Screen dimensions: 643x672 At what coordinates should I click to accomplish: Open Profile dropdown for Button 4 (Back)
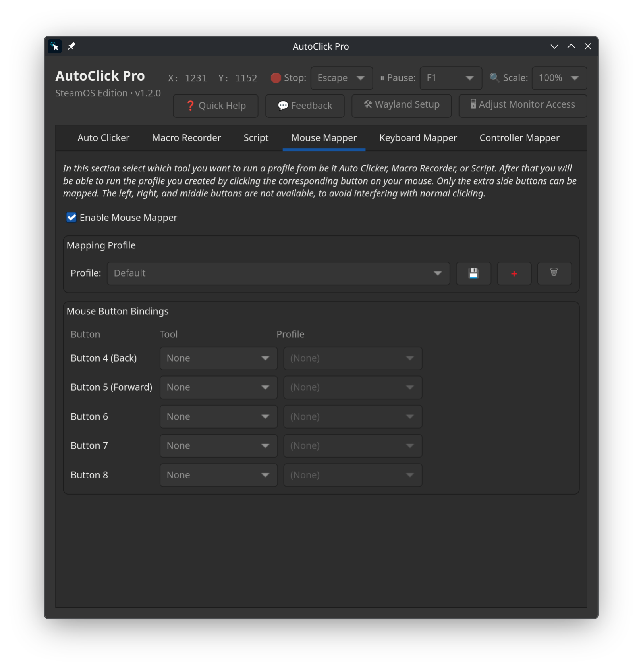[x=353, y=358]
